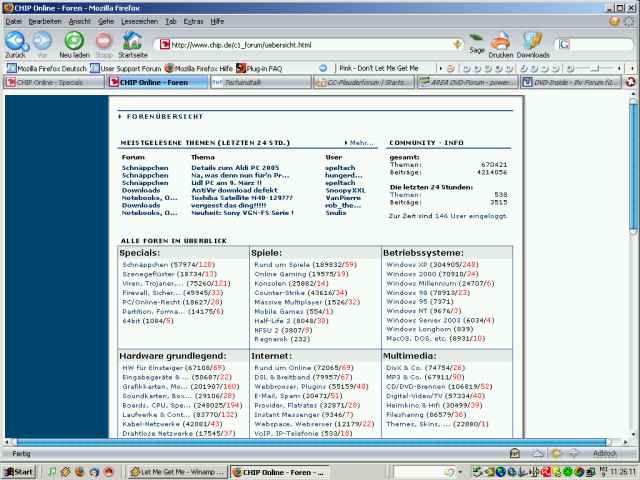Open the Lesezeichen menu

point(139,21)
